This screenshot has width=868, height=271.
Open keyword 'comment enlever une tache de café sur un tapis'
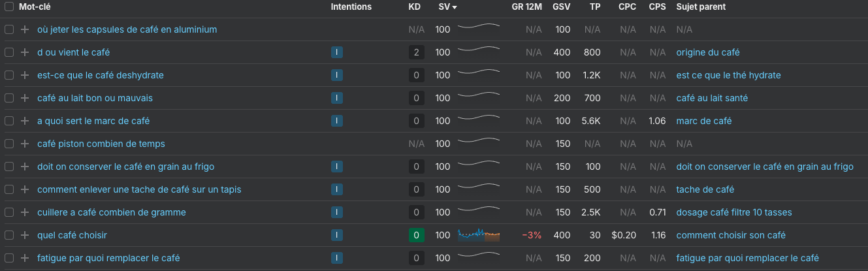pyautogui.click(x=139, y=189)
